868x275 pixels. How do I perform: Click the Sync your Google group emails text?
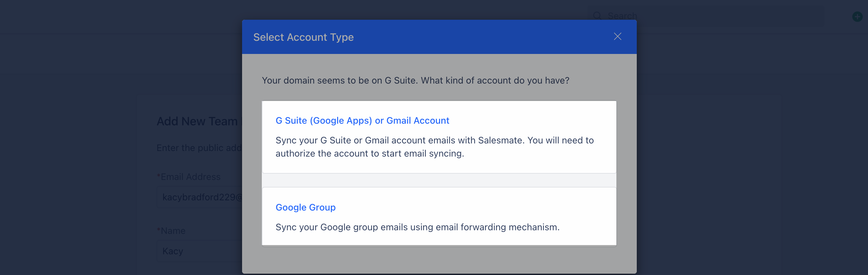pyautogui.click(x=417, y=227)
